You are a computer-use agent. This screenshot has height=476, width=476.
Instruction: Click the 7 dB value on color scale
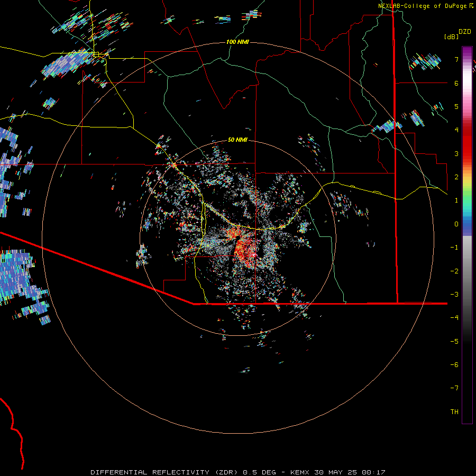(456, 59)
